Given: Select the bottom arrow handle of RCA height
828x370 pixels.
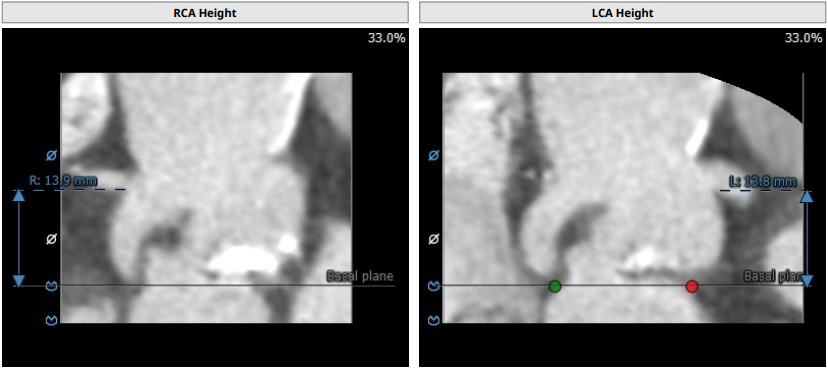Looking at the screenshot, I should tap(18, 281).
